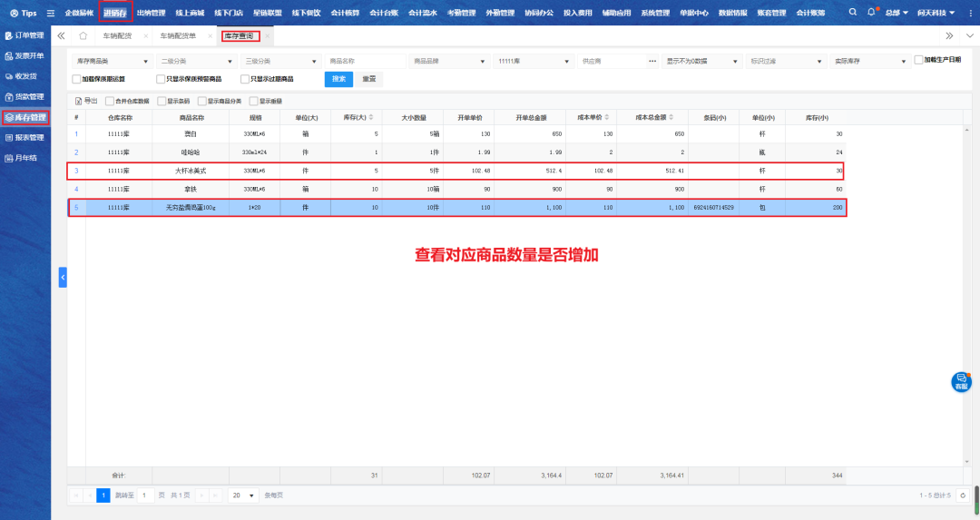Open the 出纳管理 top menu
Screen dimensions: 980x520
pos(151,13)
